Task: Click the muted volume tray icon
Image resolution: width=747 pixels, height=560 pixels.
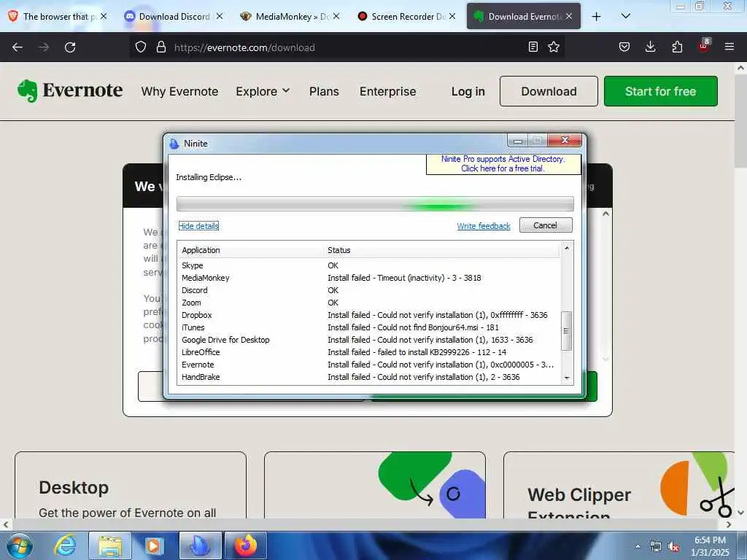Action: click(x=673, y=547)
